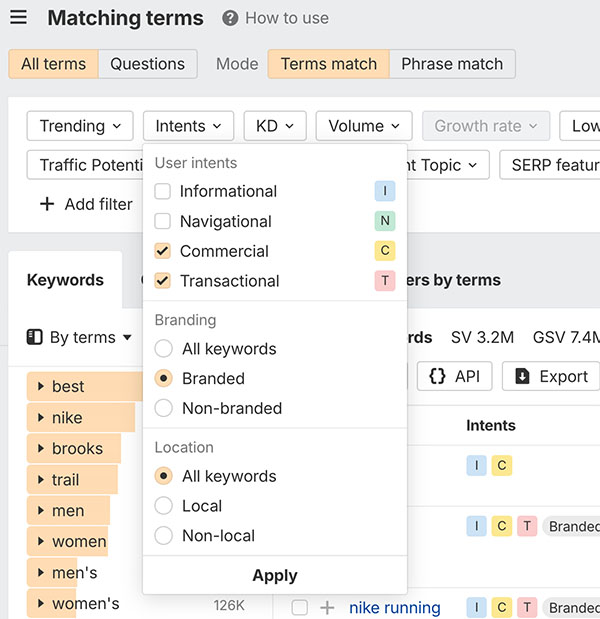
Task: Open the Traffic Potential filter dropdown
Action: click(x=85, y=165)
